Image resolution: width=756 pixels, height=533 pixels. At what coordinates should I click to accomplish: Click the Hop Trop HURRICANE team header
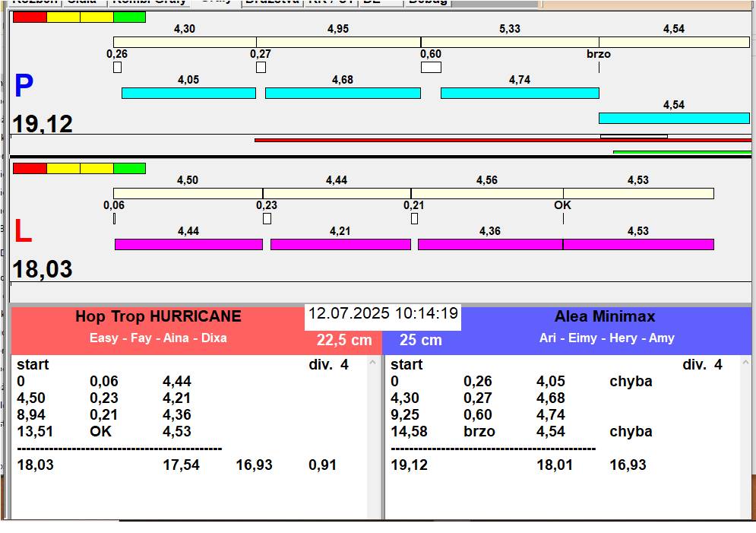(x=158, y=316)
